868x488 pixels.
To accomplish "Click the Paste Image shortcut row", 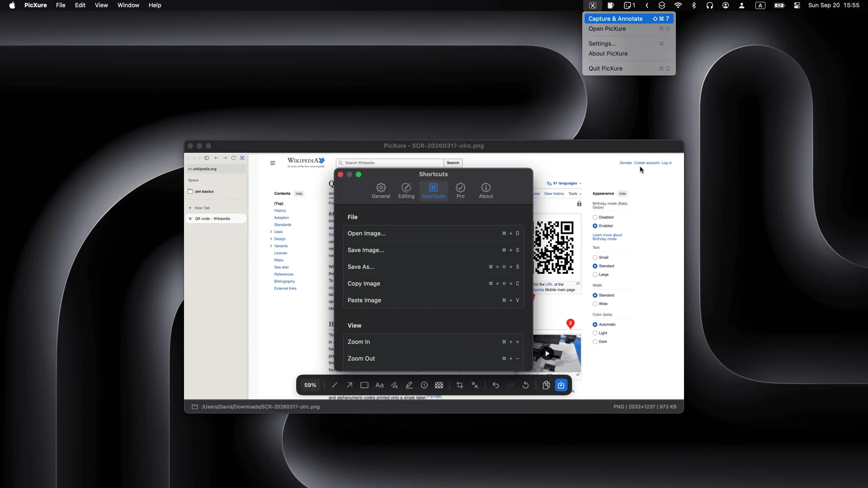I will tap(433, 300).
